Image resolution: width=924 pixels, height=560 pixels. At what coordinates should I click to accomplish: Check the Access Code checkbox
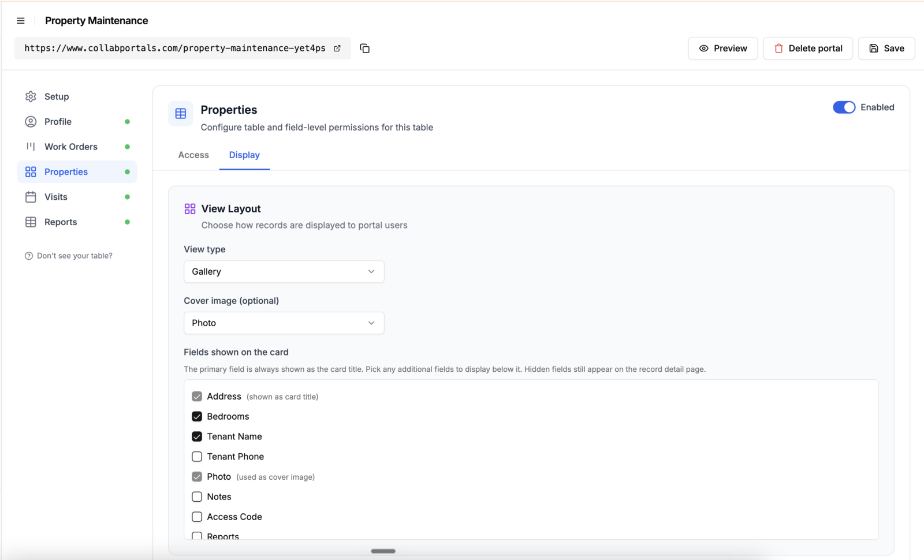197,517
